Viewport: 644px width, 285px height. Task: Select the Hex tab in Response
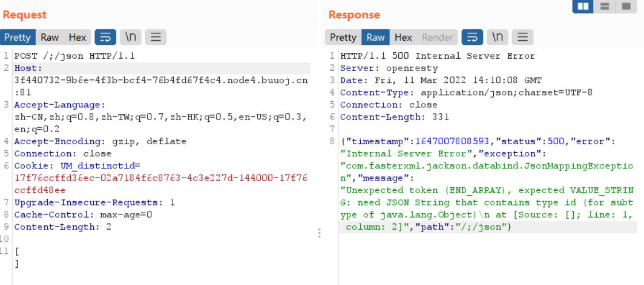403,37
